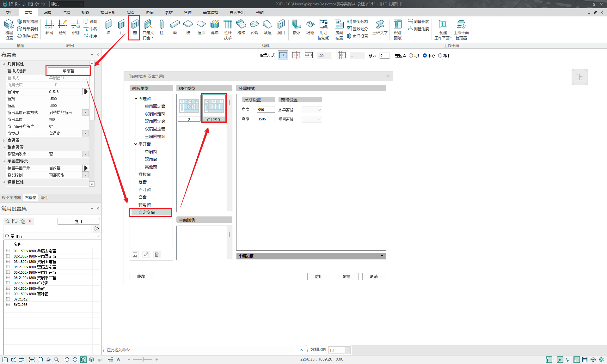This screenshot has height=364, width=607.
Task: Click the edit (pencil) icon in the window style library dialog
Action: [x=146, y=254]
